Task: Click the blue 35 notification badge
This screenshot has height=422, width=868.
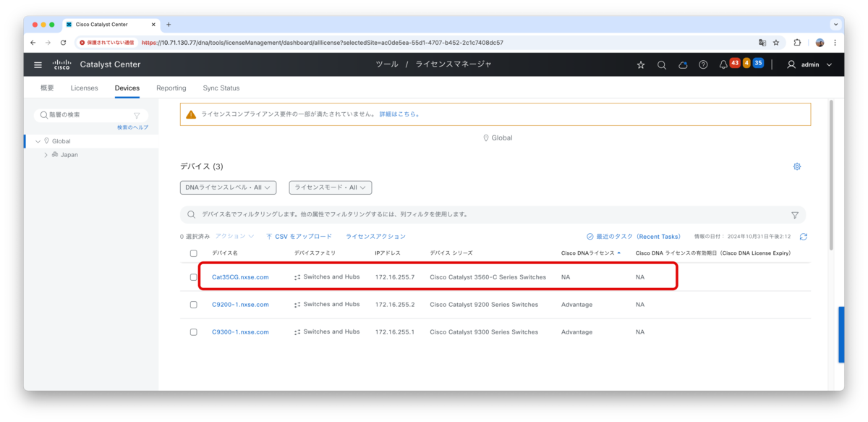Action: 758,63
